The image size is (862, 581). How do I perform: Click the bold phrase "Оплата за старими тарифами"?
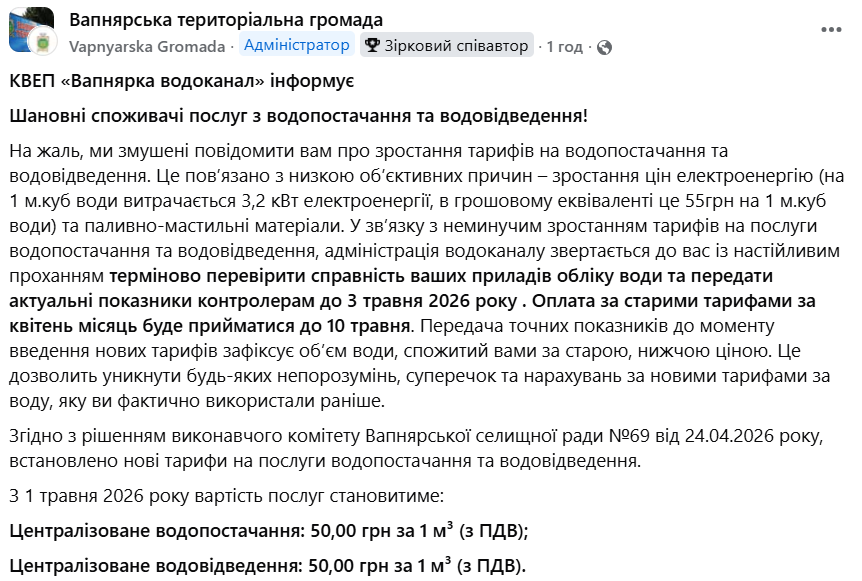coord(670,301)
